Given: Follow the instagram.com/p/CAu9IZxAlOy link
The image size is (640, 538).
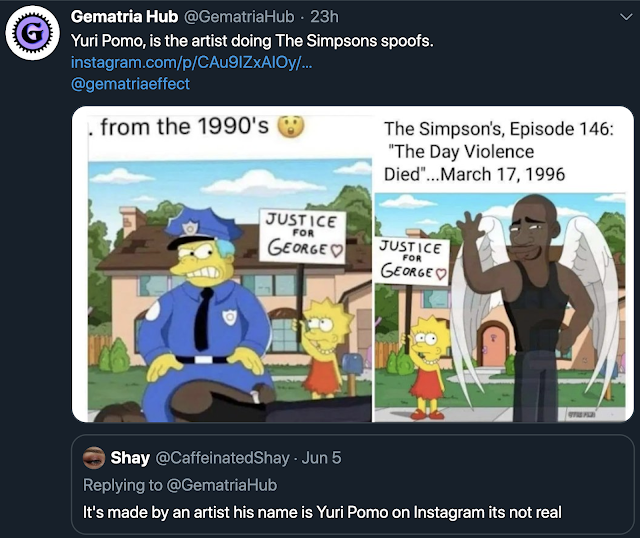Looking at the screenshot, I should tap(191, 62).
